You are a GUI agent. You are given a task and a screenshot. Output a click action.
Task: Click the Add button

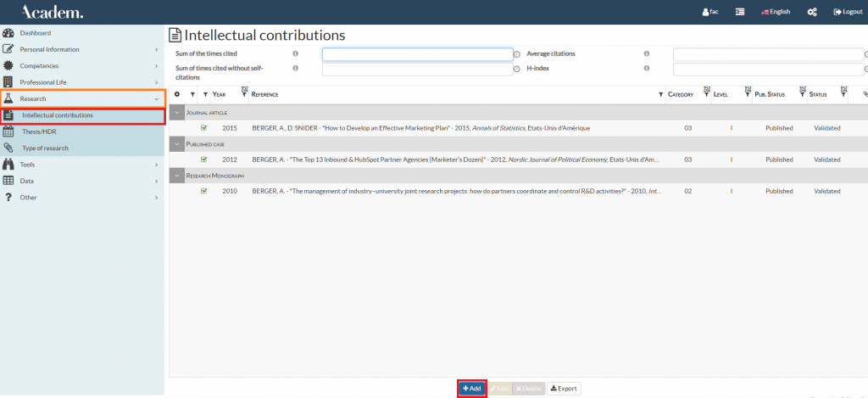coord(472,389)
